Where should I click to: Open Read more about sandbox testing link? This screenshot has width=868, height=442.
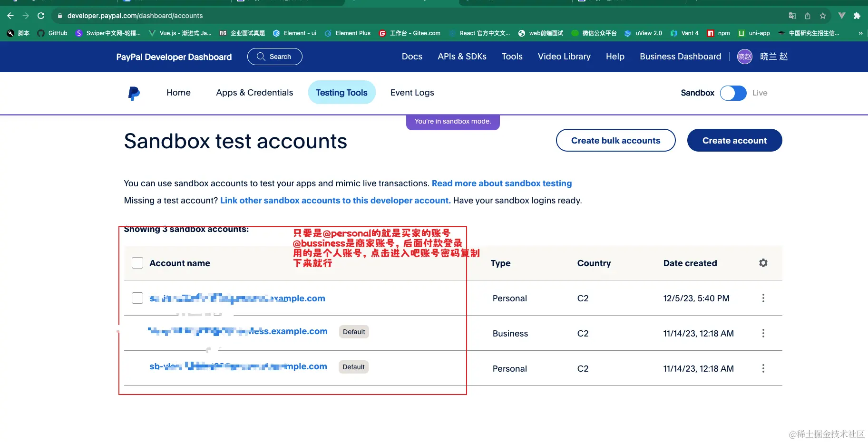[502, 183]
